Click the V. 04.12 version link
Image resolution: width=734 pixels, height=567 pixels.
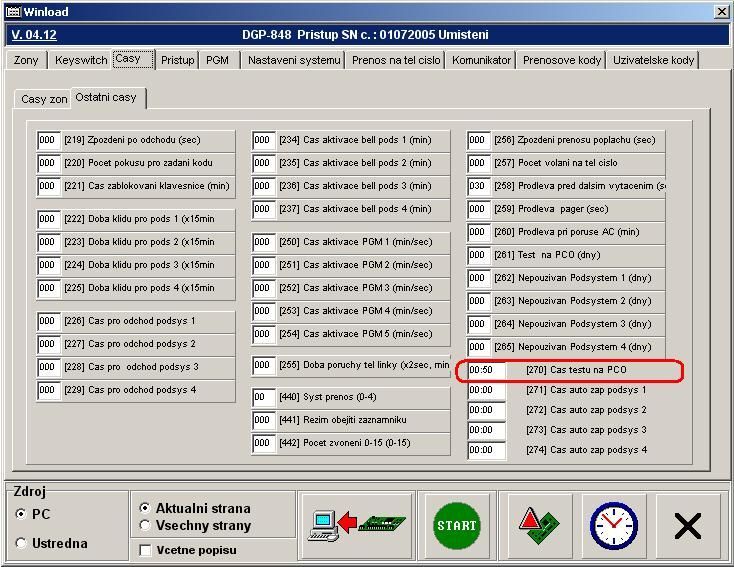tap(33, 35)
